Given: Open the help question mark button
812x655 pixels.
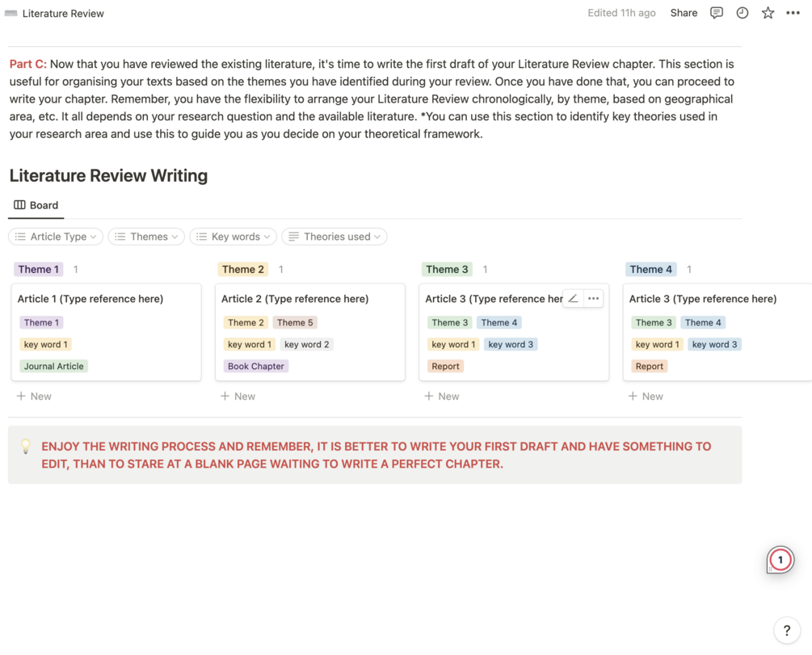Looking at the screenshot, I should point(787,630).
